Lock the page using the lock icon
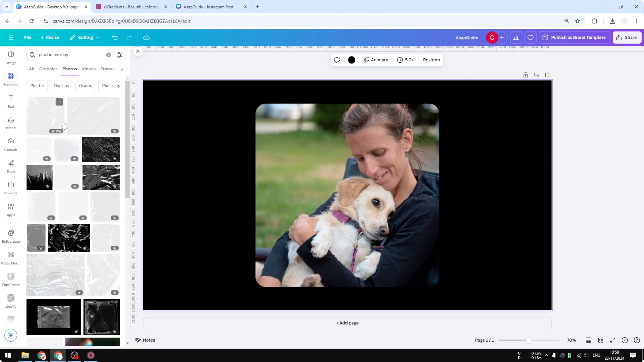The height and width of the screenshot is (362, 644). coord(526,75)
